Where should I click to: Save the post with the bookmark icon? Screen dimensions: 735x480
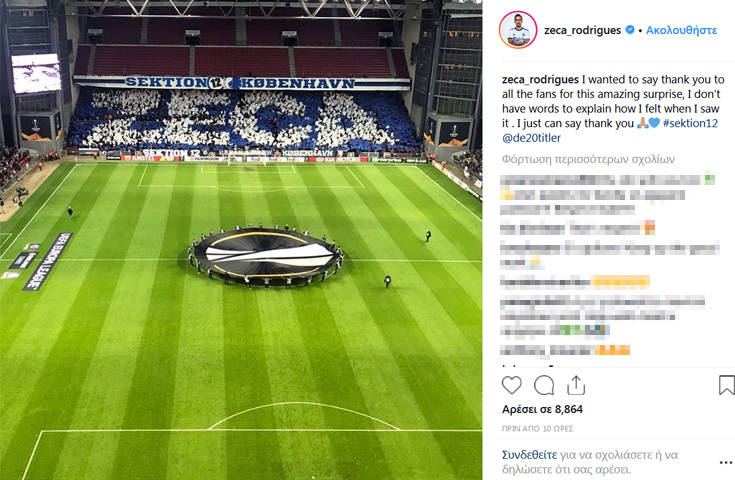pos(727,385)
